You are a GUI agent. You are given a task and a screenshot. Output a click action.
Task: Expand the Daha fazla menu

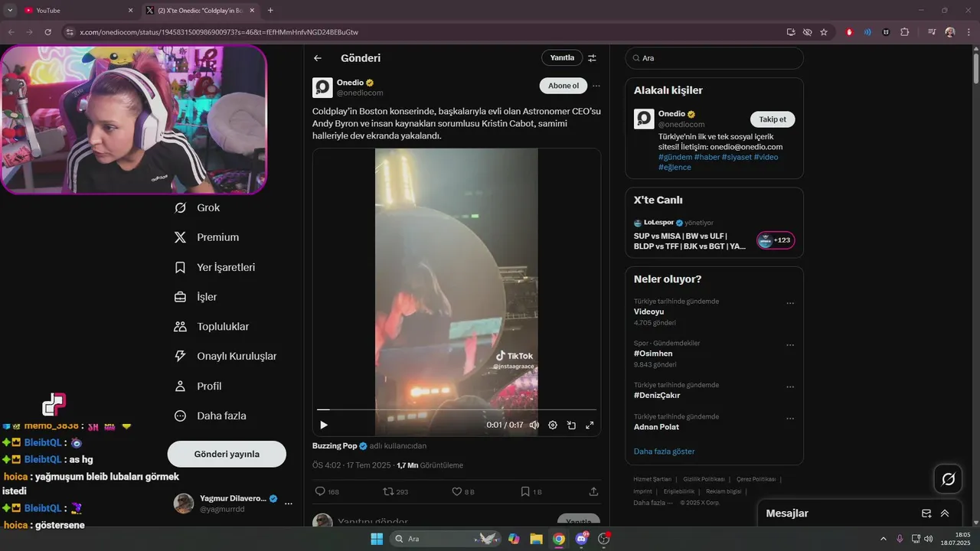(211, 416)
